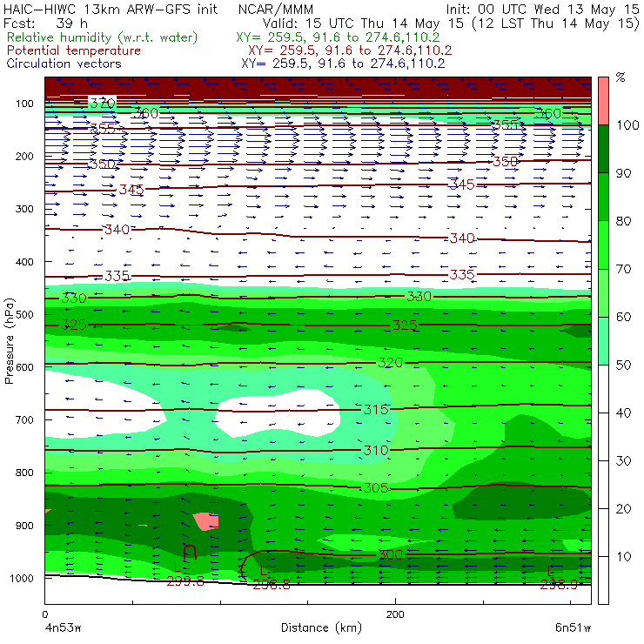Click the '305' potential temperature contour label
Image resolution: width=644 pixels, height=644 pixels.
(x=376, y=488)
